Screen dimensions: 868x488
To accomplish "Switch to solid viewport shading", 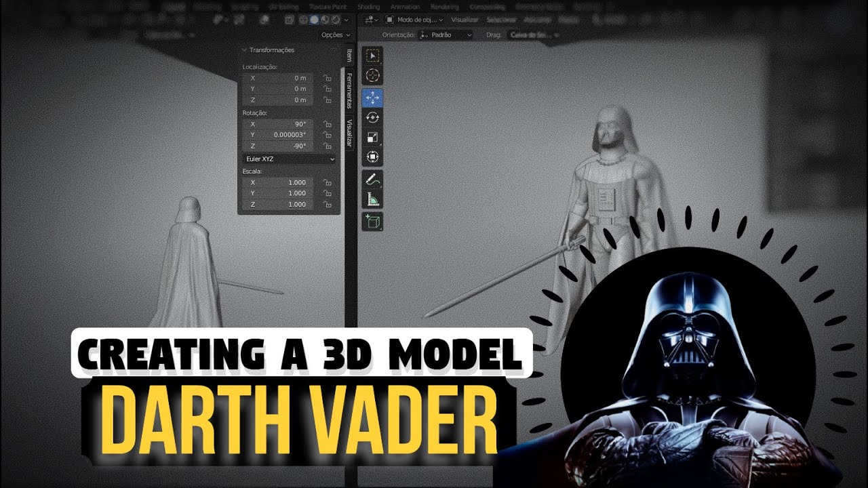I will tap(314, 20).
